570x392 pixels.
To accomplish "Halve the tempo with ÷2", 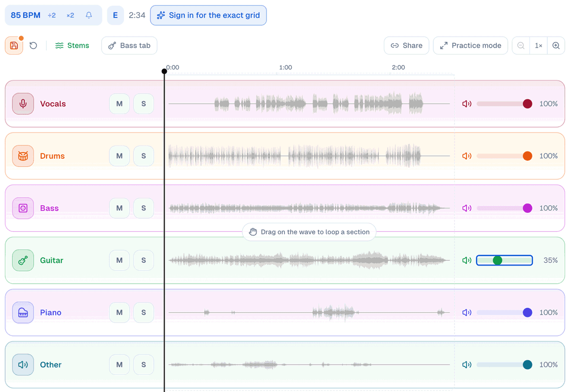I will (x=52, y=15).
